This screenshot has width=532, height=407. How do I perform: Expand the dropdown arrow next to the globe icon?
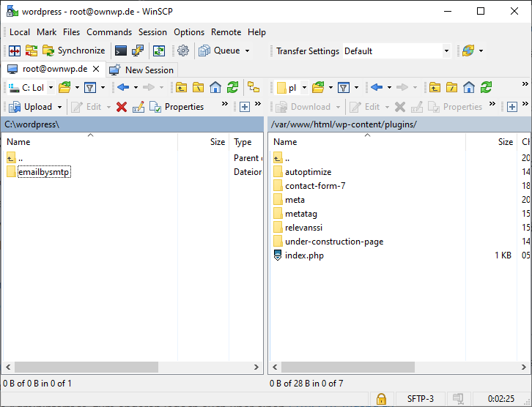[x=481, y=51]
